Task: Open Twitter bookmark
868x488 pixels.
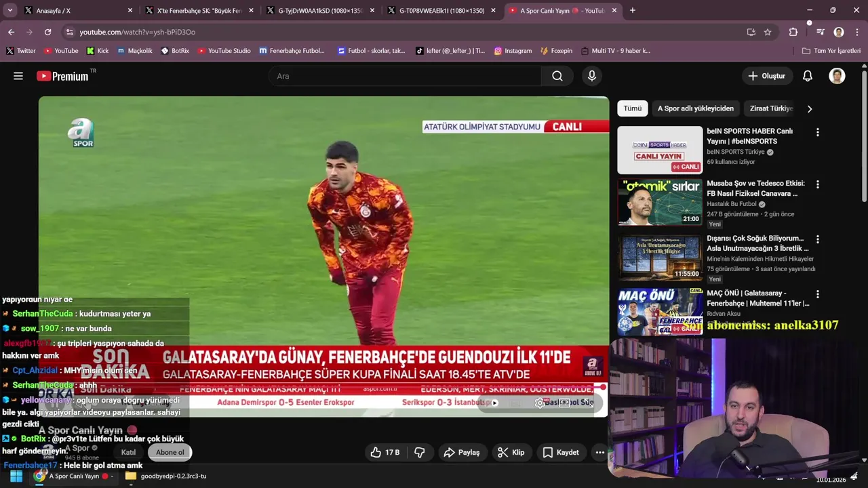Action: pyautogui.click(x=21, y=51)
